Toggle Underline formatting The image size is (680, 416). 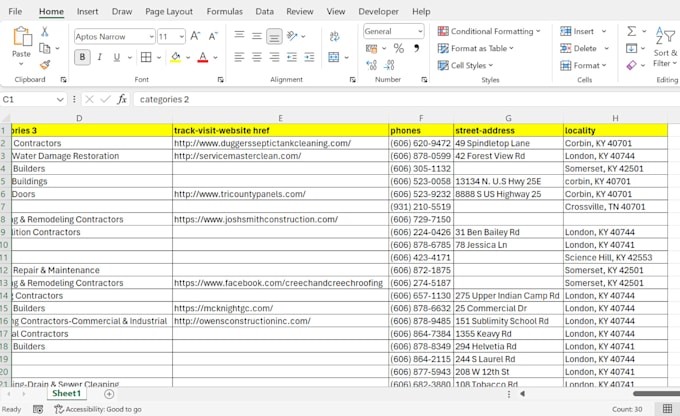tap(117, 57)
